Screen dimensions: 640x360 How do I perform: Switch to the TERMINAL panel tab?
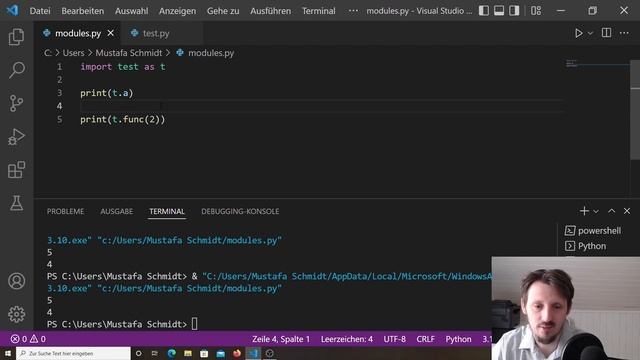pos(167,211)
